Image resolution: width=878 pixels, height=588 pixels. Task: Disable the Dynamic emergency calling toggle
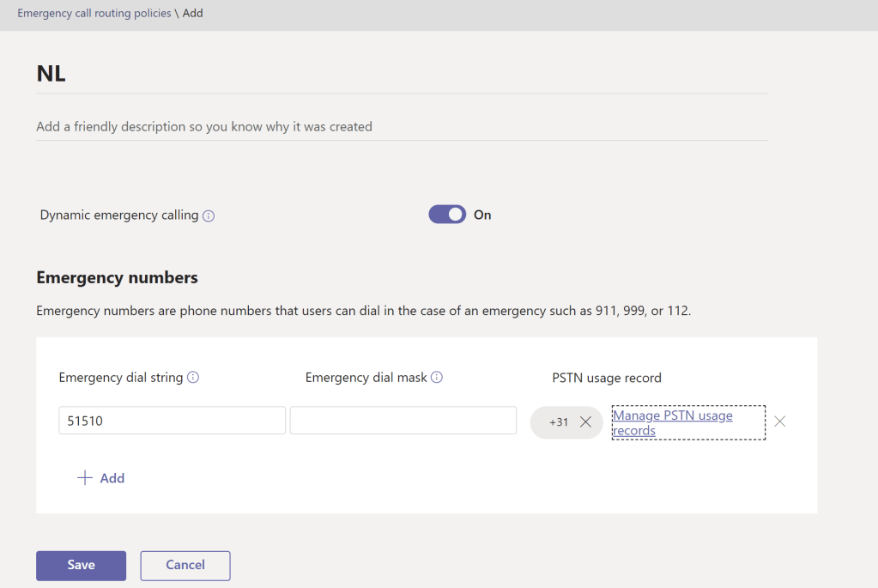click(447, 215)
